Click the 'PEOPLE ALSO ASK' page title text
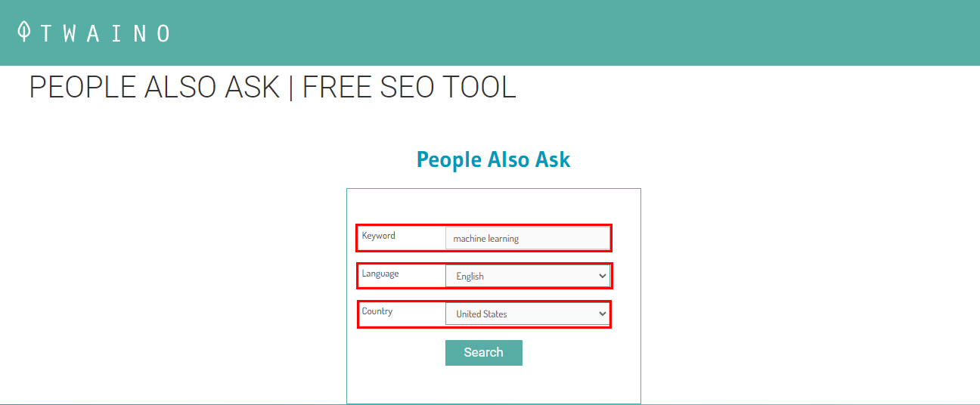This screenshot has height=405, width=980. click(154, 88)
